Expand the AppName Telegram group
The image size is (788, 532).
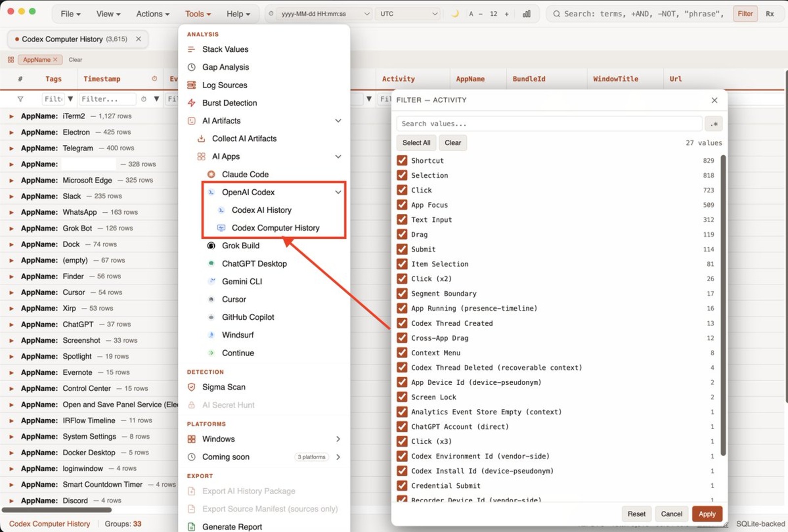(11, 148)
